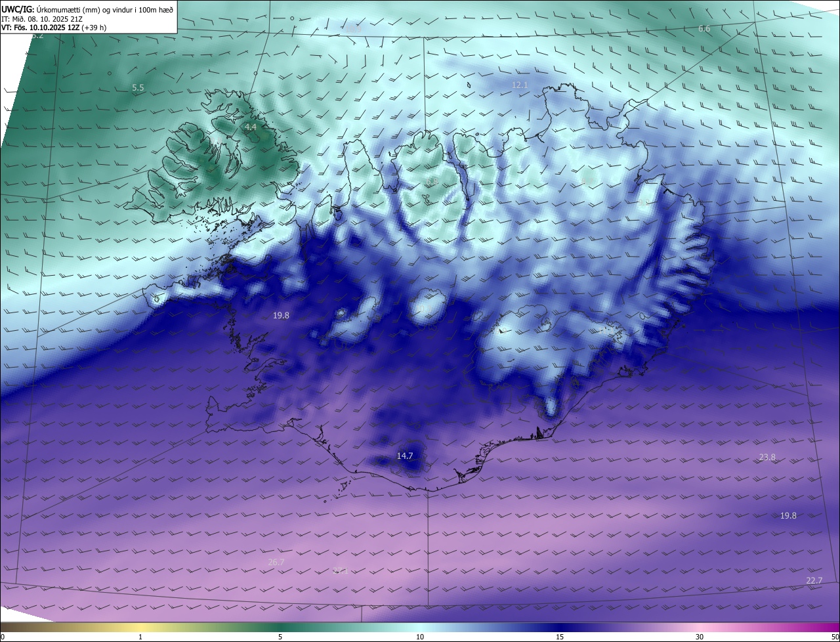This screenshot has width=840, height=642.
Task: Click the 12.1 value label
Action: (520, 85)
